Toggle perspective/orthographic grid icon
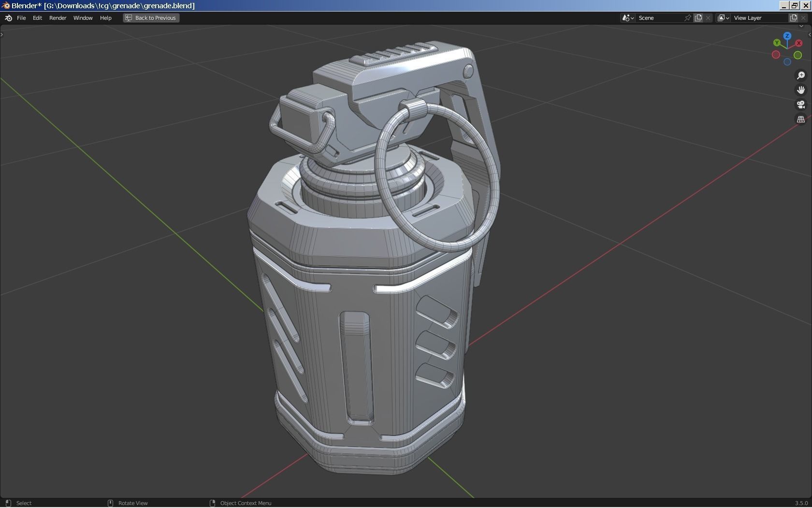This screenshot has height=508, width=812. click(801, 119)
